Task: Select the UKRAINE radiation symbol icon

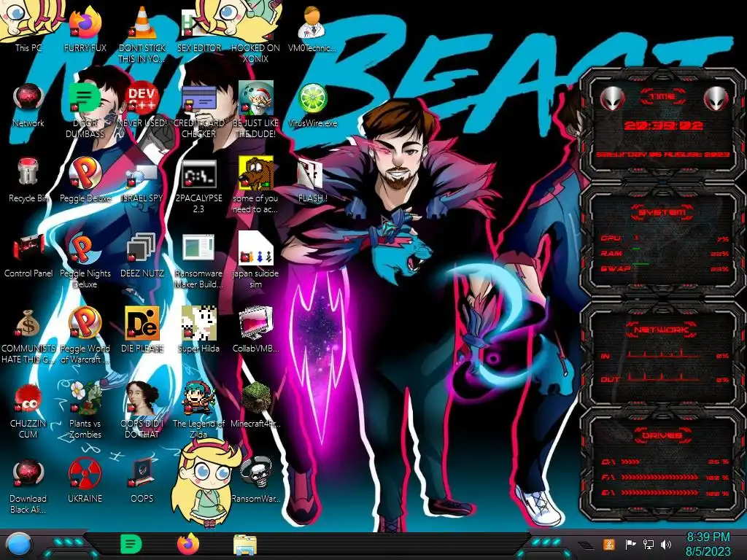Action: pos(85,481)
